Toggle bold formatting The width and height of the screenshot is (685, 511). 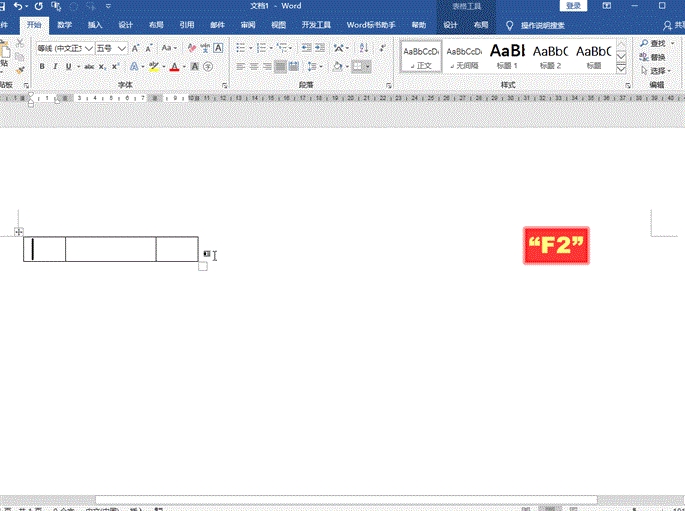[x=42, y=67]
